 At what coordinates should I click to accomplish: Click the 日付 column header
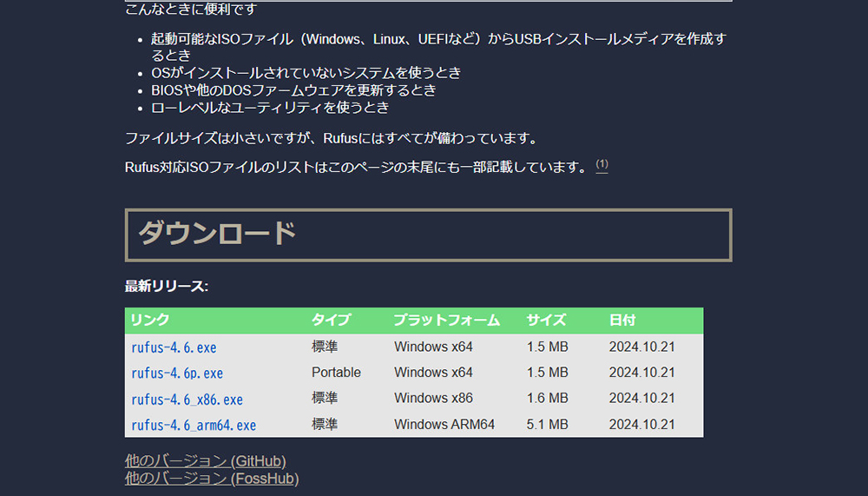pos(622,321)
